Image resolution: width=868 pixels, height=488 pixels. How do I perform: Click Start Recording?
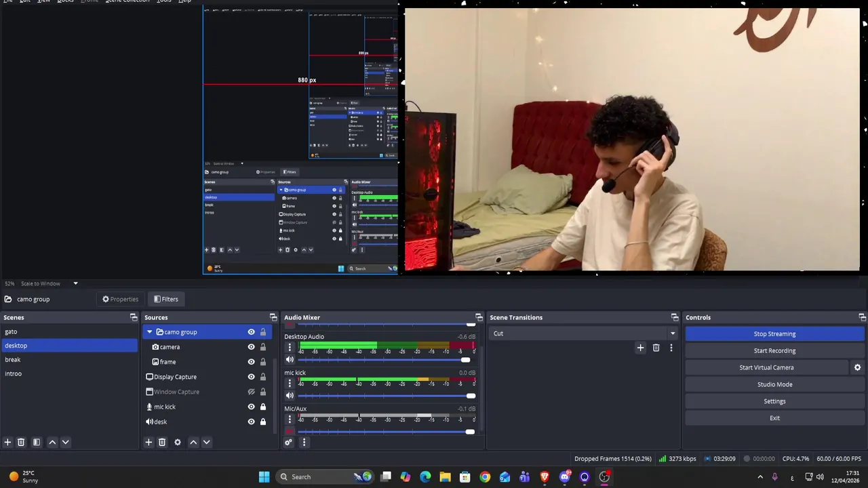click(774, 350)
